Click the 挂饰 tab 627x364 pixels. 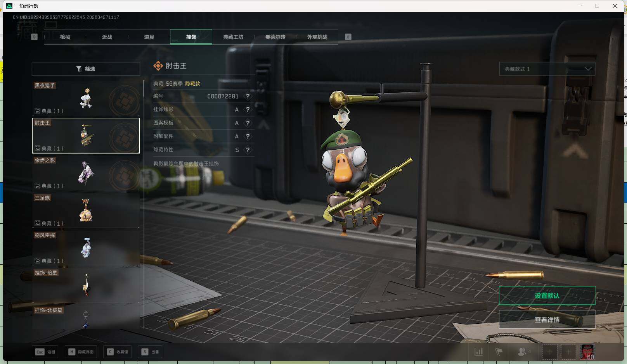pos(191,37)
